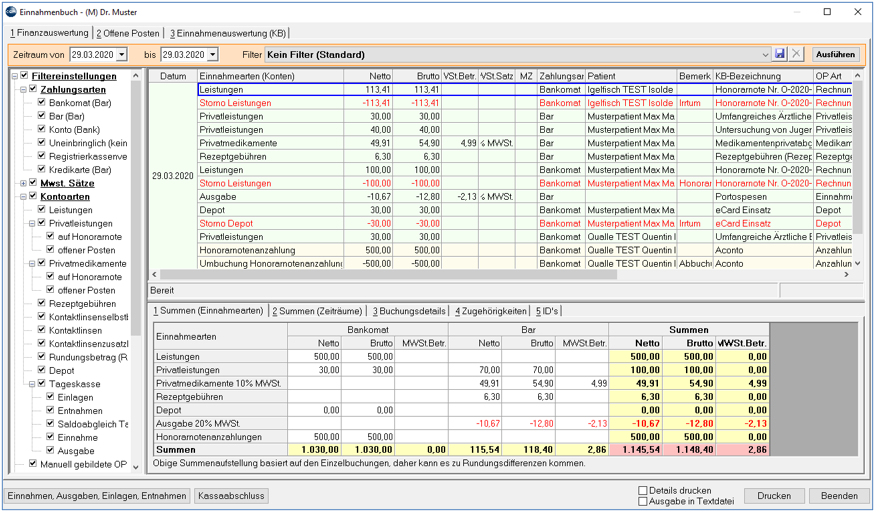Screen dimensions: 875x512
Task: Toggle the Kredikarte (Bar) checkbox
Action: pyautogui.click(x=42, y=170)
